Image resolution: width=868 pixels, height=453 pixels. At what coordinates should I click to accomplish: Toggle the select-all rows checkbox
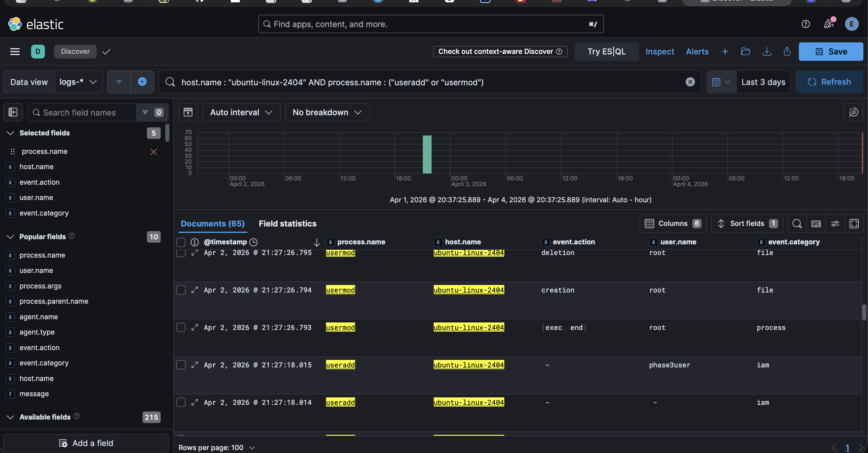pos(181,242)
